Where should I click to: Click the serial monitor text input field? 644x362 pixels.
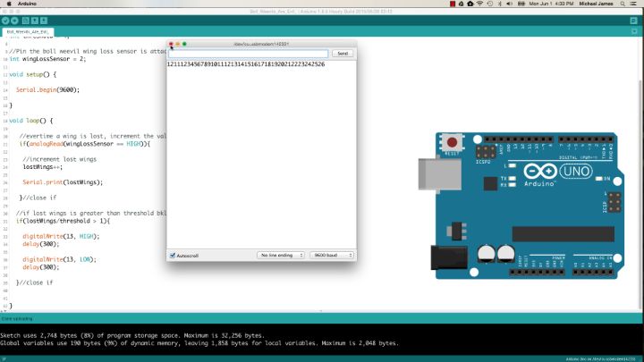tap(248, 54)
